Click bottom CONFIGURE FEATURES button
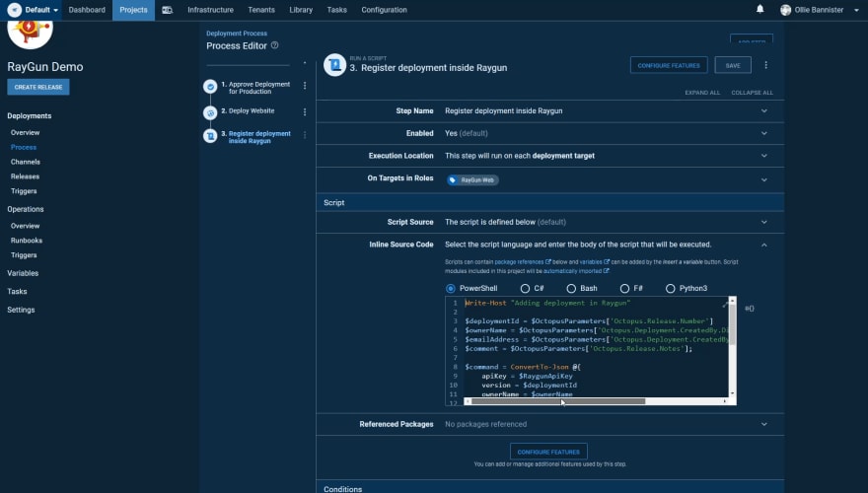 (x=548, y=452)
